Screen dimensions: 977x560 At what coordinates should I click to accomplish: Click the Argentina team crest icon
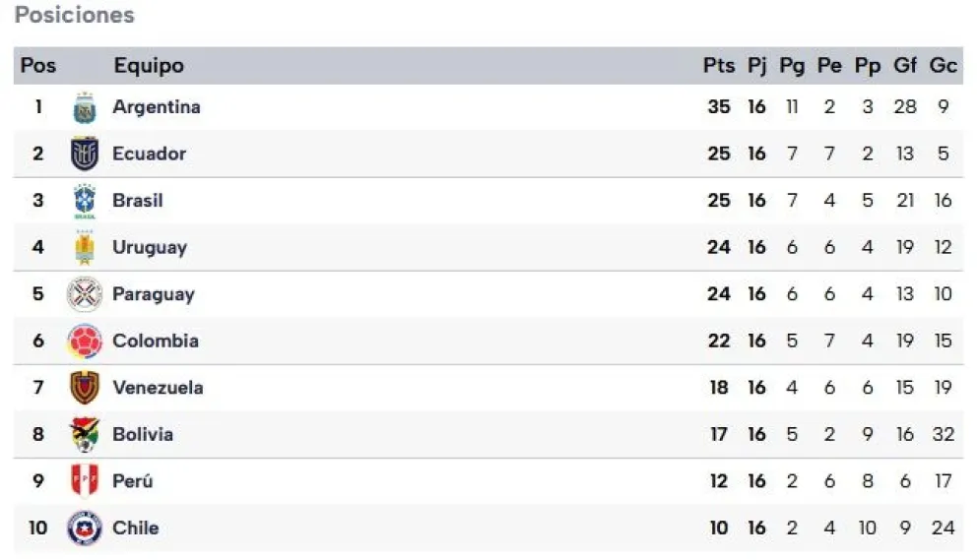85,107
